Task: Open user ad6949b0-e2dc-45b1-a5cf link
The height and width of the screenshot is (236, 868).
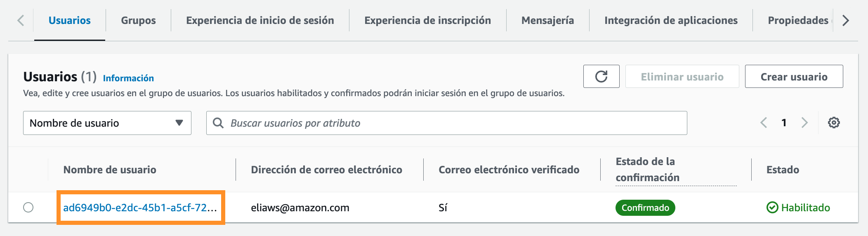Action: [x=140, y=208]
